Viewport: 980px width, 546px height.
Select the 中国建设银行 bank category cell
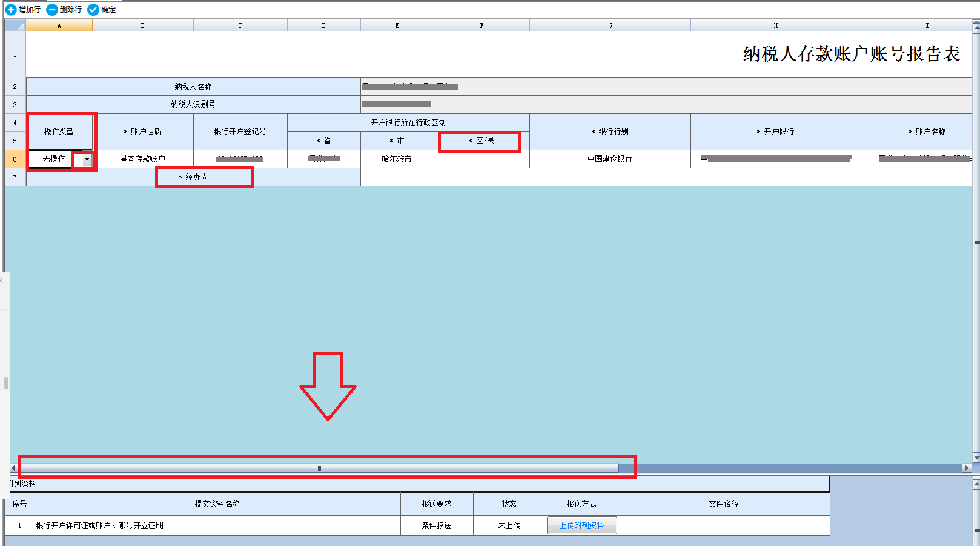tap(609, 159)
